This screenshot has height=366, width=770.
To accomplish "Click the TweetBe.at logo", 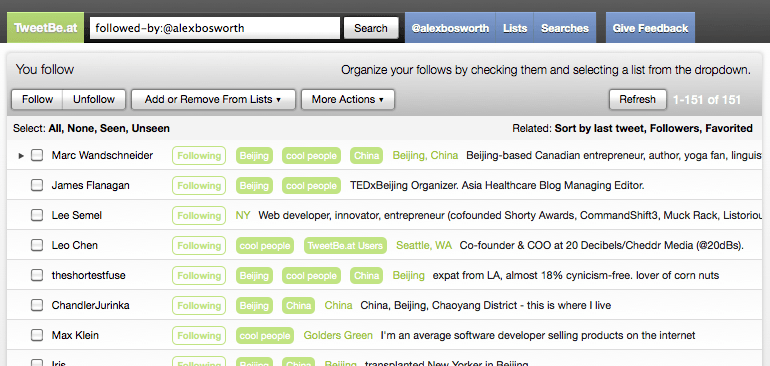I will coord(46,28).
